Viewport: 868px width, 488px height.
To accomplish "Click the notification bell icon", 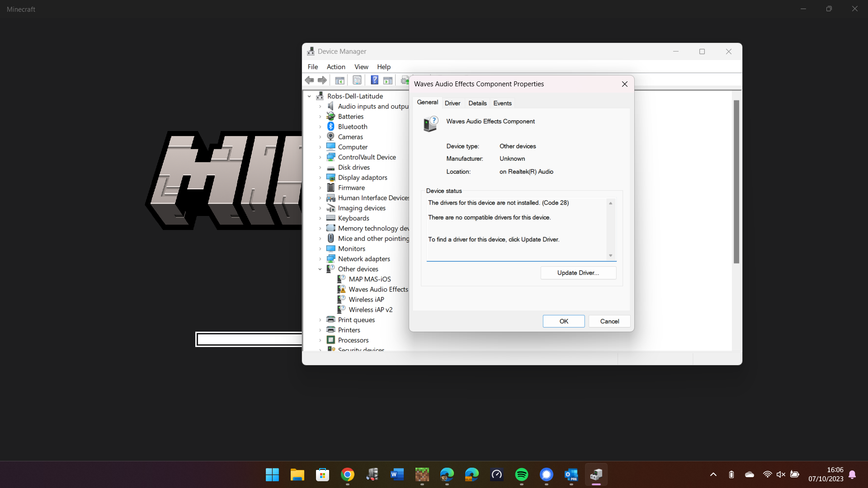I will click(852, 474).
